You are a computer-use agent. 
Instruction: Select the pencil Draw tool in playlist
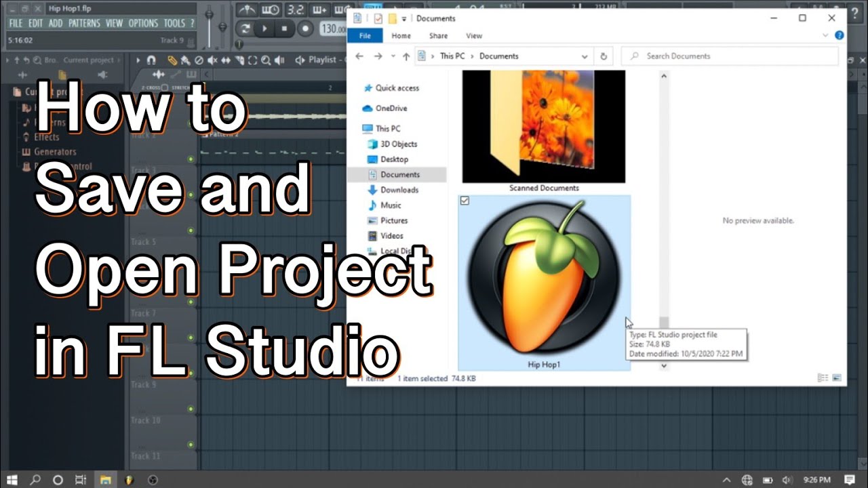click(172, 60)
